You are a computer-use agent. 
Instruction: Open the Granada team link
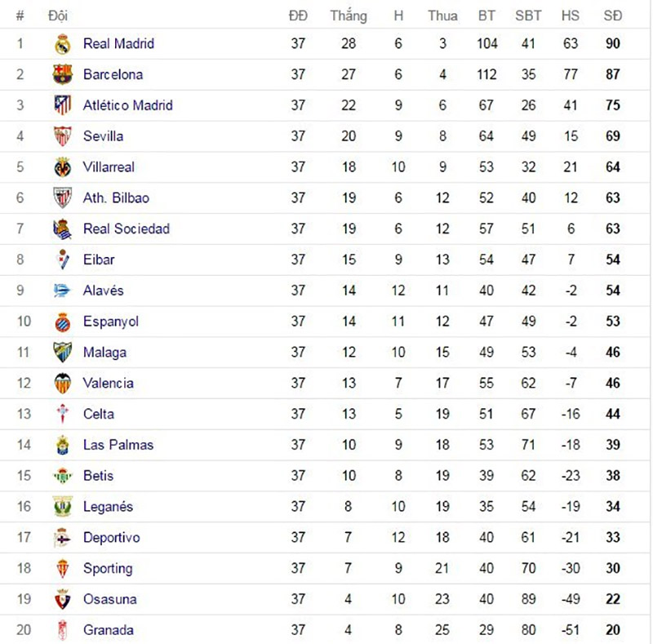(x=108, y=630)
